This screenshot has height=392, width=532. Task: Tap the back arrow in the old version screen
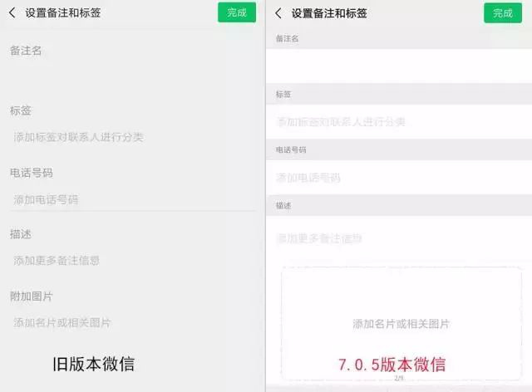tap(12, 13)
